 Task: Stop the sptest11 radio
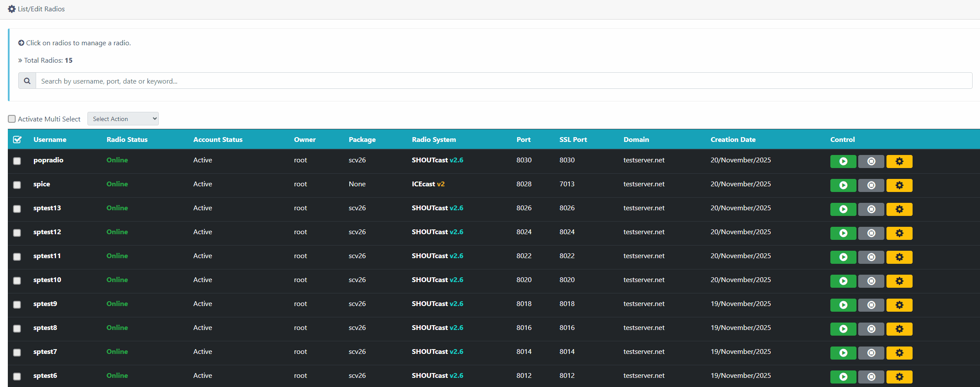pyautogui.click(x=871, y=257)
